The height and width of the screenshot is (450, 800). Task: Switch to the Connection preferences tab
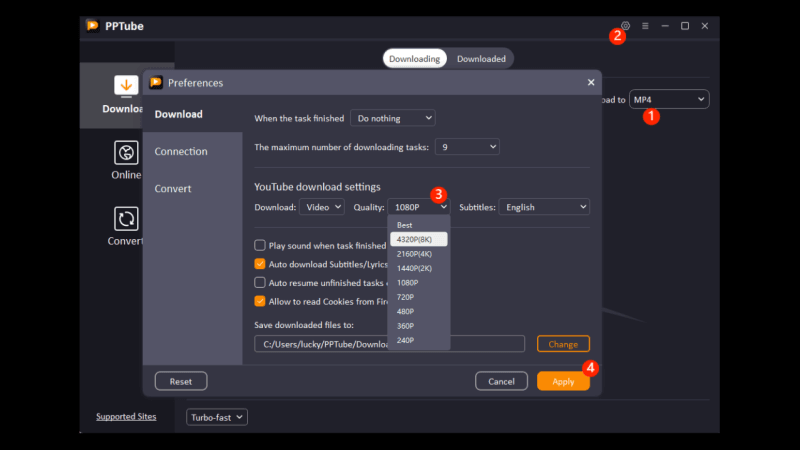click(x=181, y=152)
